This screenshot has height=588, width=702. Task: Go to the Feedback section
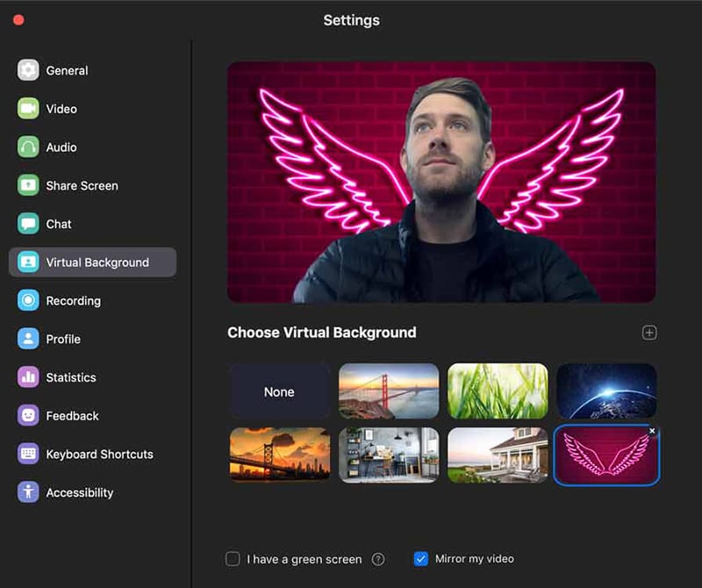72,416
